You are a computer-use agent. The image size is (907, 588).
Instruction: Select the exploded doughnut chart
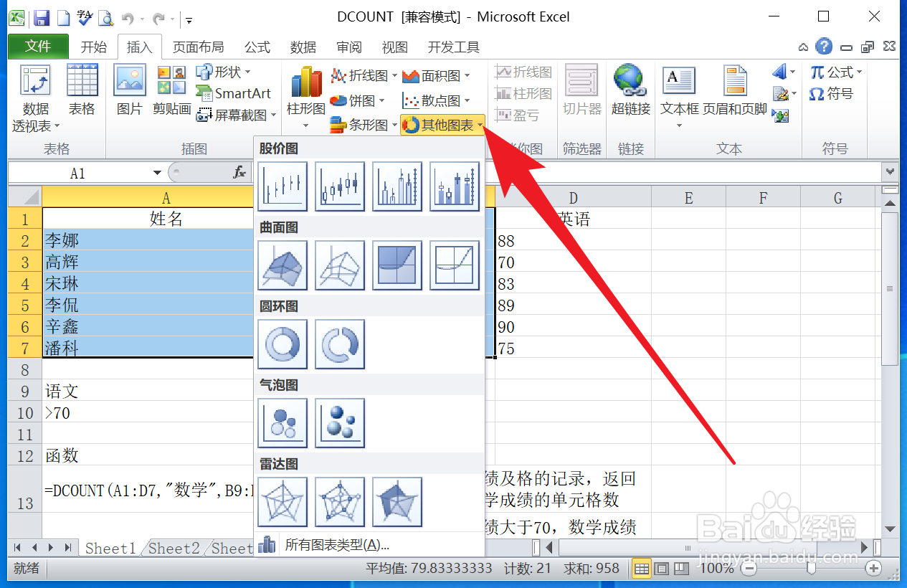[x=340, y=344]
